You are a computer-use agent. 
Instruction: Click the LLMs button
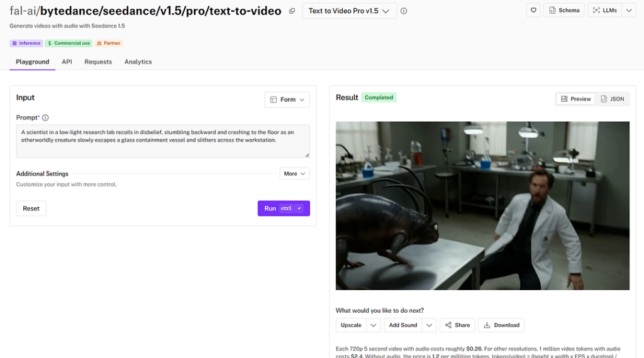(604, 10)
